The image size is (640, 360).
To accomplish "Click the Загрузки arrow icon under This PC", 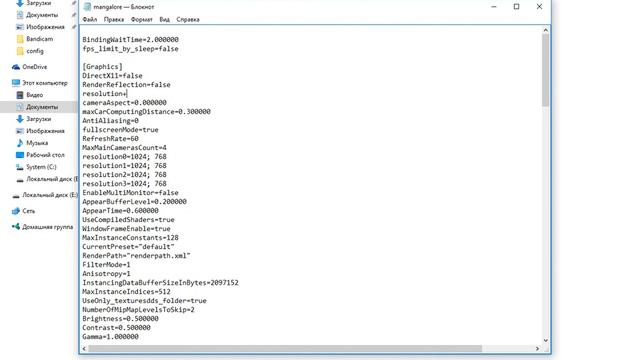I will coord(20,119).
